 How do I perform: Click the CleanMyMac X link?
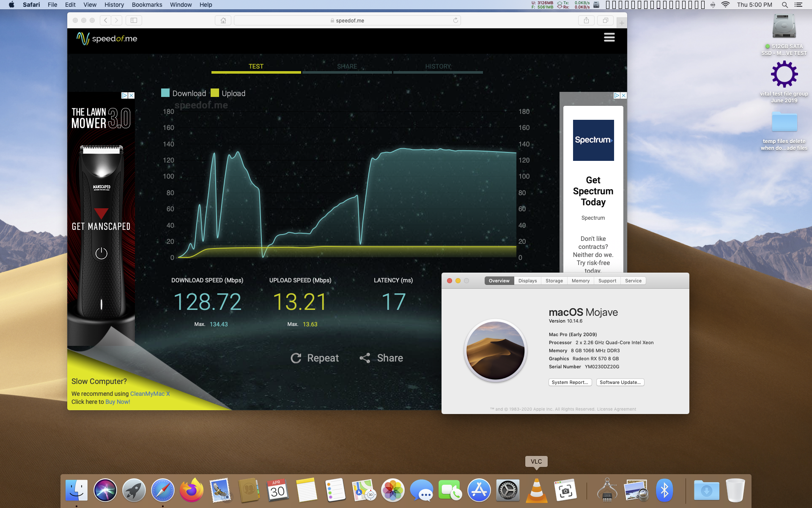click(x=150, y=394)
